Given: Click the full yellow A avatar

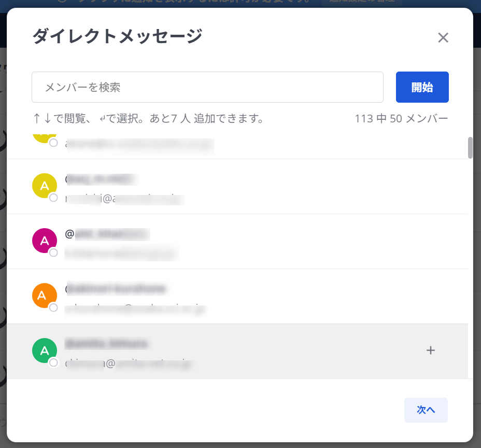Looking at the screenshot, I should [x=45, y=186].
